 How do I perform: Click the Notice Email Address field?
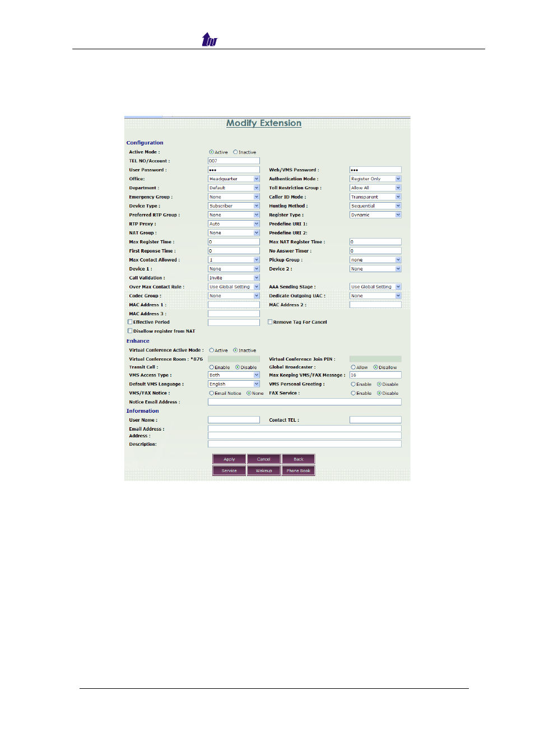pyautogui.click(x=305, y=402)
